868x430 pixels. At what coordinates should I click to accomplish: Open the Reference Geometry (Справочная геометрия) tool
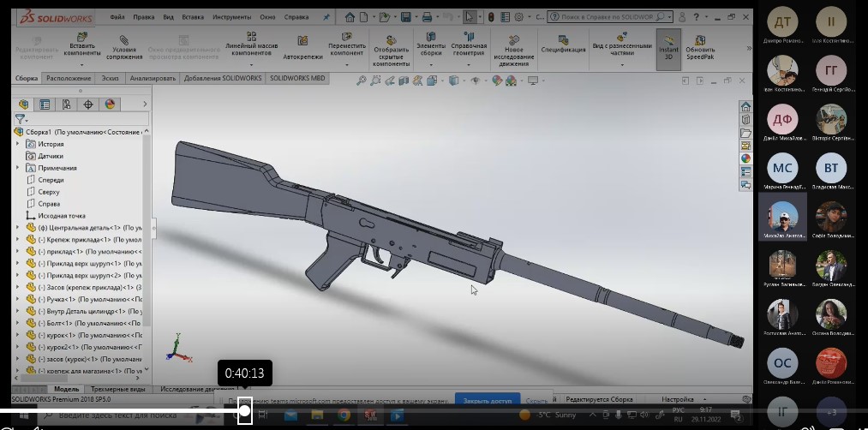tap(469, 39)
